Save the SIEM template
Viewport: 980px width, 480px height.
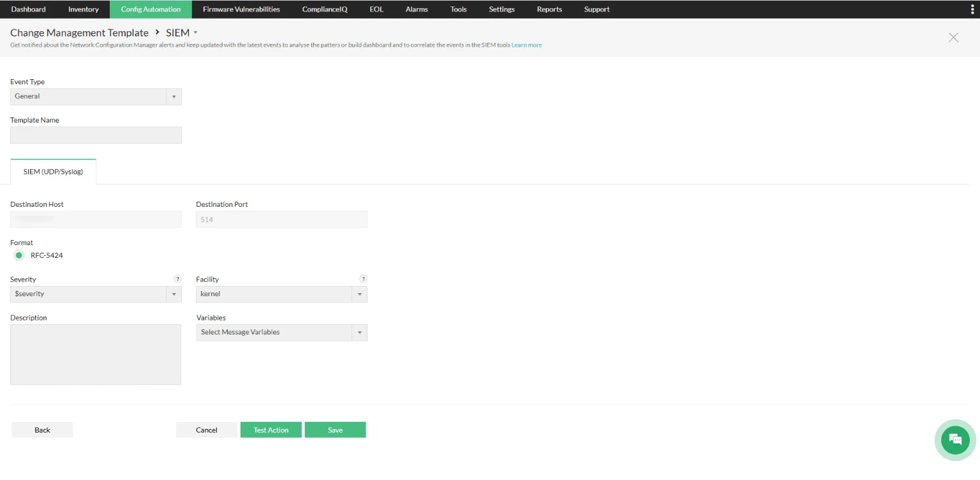coord(336,430)
